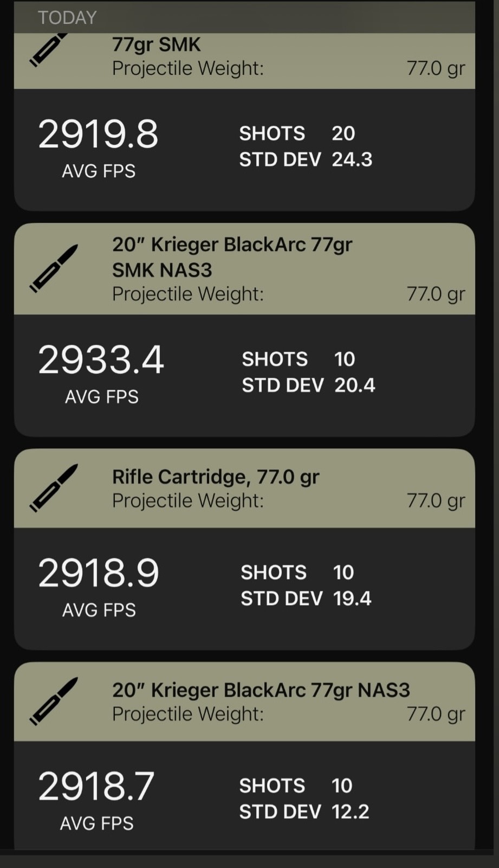The image size is (499, 868).
Task: Tap the 2933.4 average FPS reading
Action: coord(101,360)
